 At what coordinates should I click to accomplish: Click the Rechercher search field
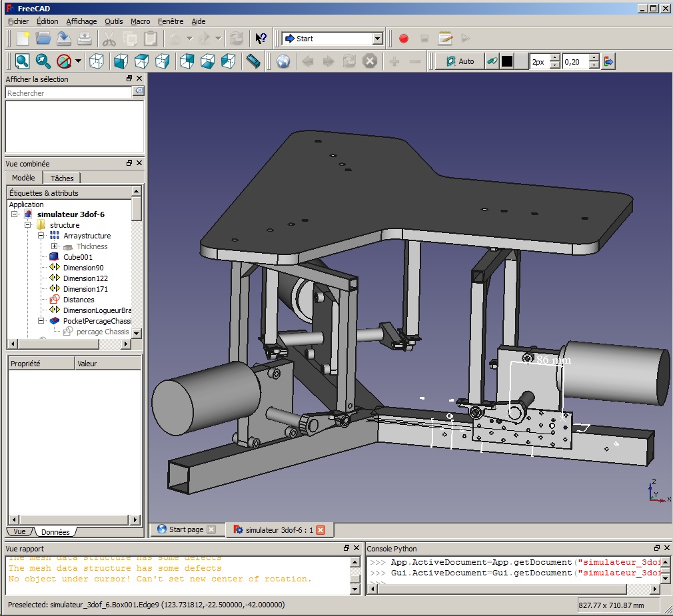[69, 93]
